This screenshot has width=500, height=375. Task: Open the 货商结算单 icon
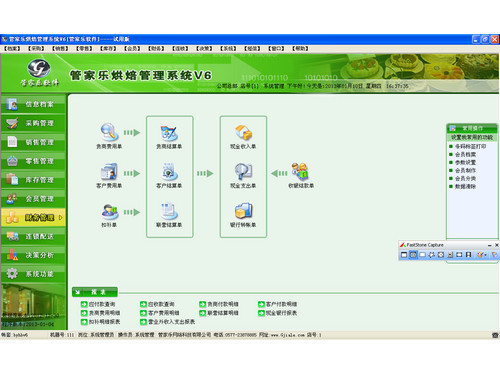point(169,132)
